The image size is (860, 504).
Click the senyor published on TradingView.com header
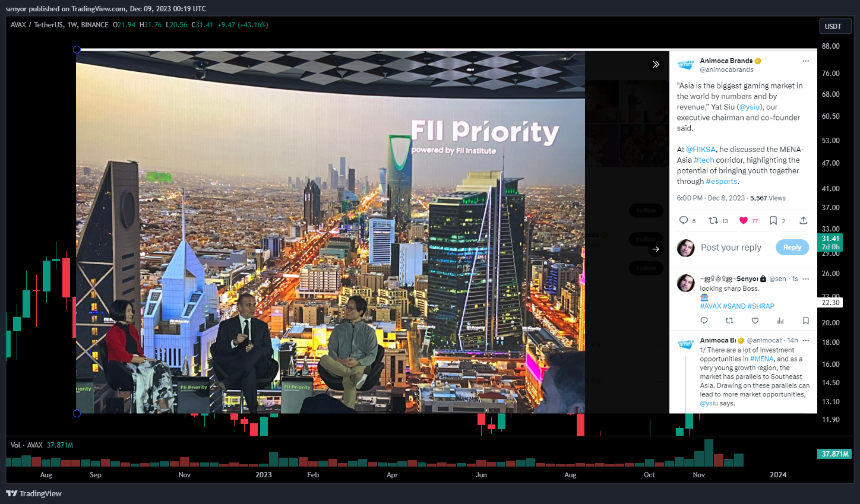pos(106,9)
